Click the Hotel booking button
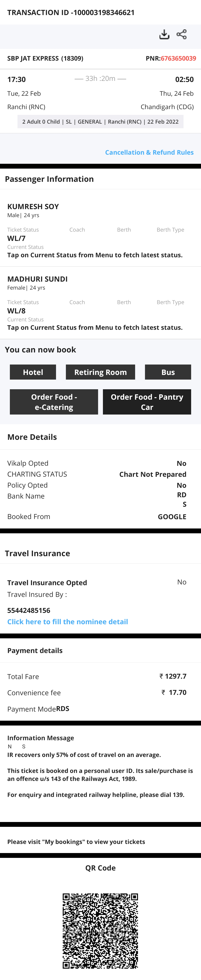The height and width of the screenshot is (980, 201). point(33,372)
